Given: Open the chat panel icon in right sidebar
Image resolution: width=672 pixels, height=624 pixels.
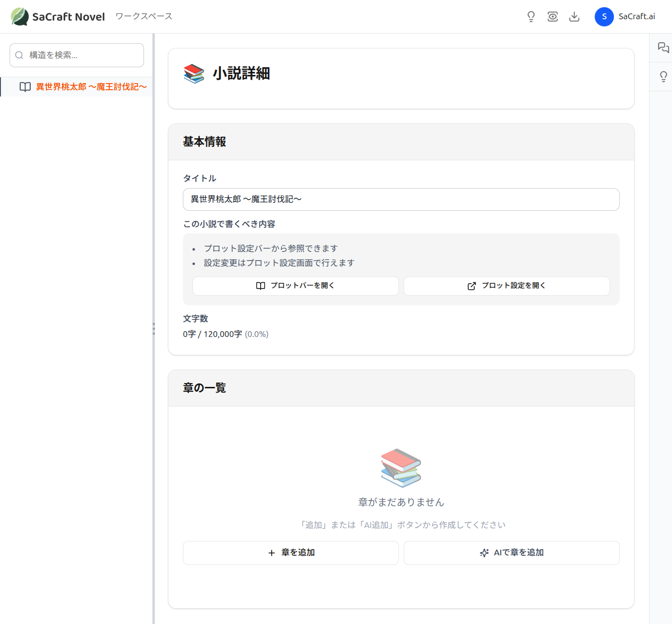Looking at the screenshot, I should coord(663,48).
